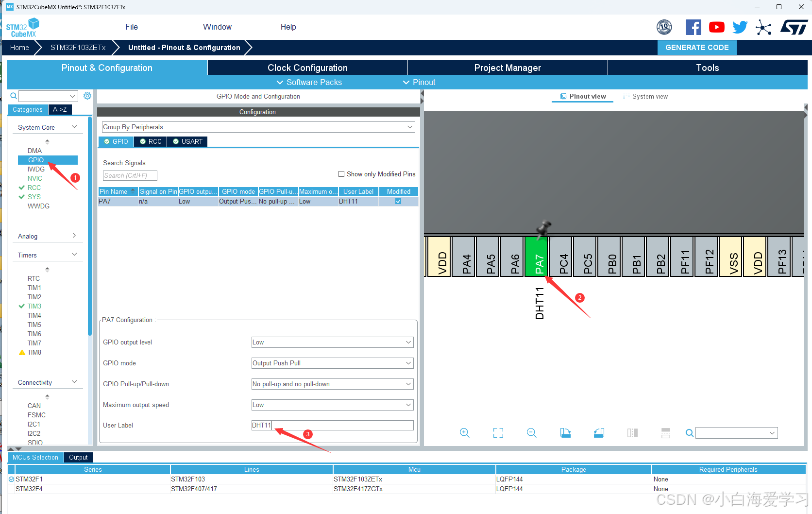Click the 10-year anniversary badge icon
Viewport: 812px width, 514px height.
664,27
